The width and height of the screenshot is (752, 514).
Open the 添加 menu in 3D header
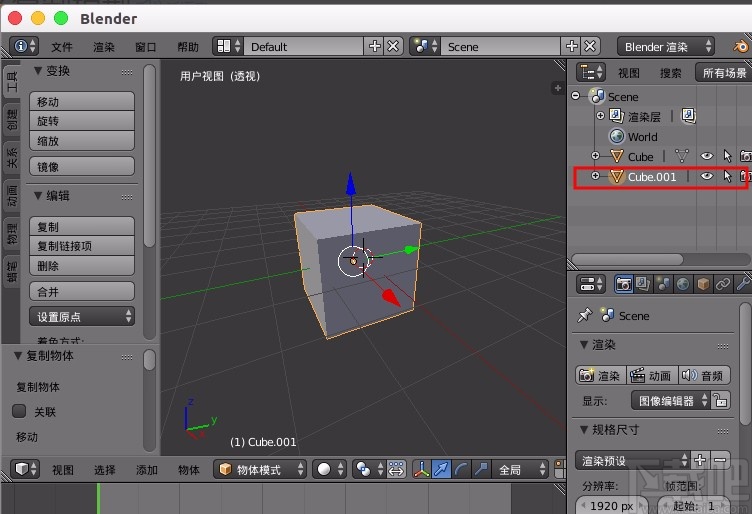click(x=146, y=469)
